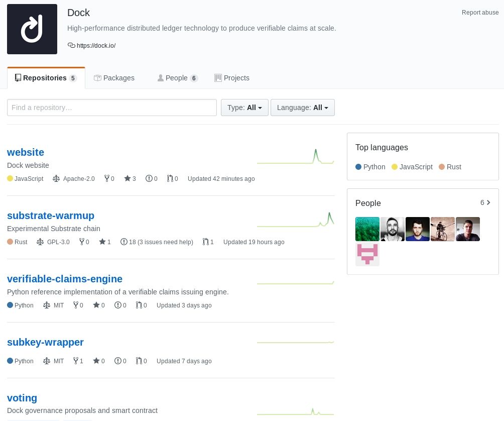
Task: Open the green textured member avatar
Action: click(x=367, y=229)
